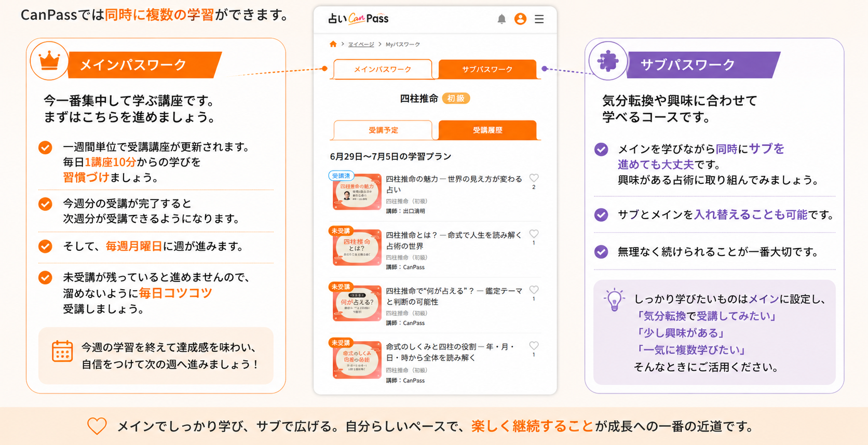Open lesson title 四柱推命で"何が占える"？
868x445 pixels.
click(x=454, y=296)
